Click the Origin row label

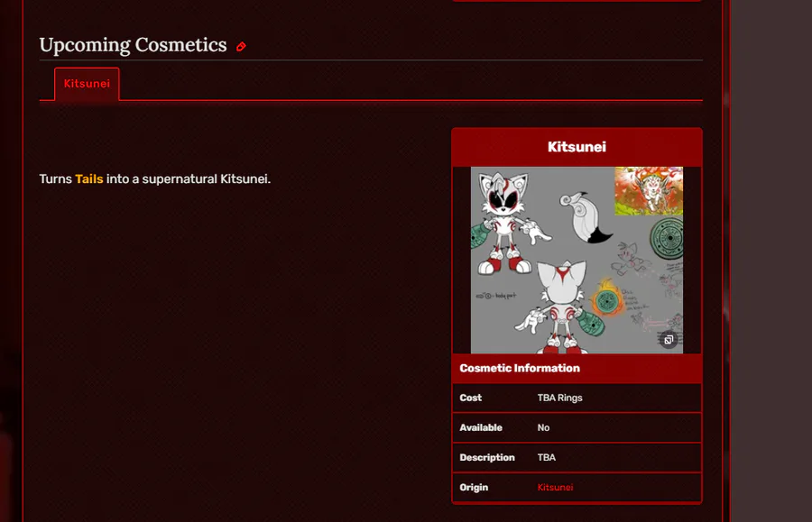(x=474, y=488)
